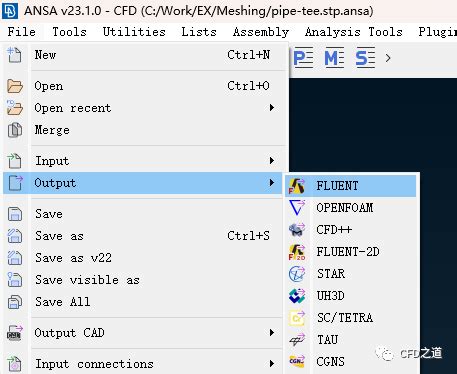Click the SC/TETRA output icon
Screen dimensions: 457x374
tap(297, 318)
